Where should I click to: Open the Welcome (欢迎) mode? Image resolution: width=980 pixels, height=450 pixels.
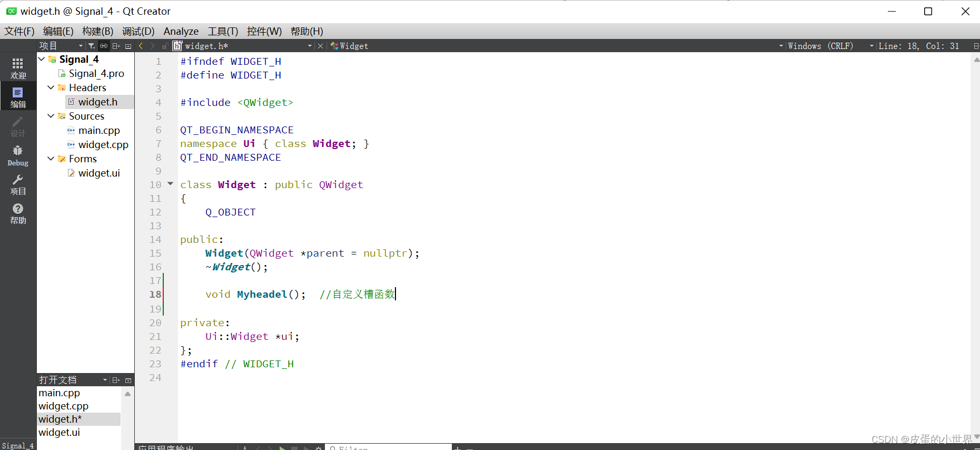click(x=18, y=69)
